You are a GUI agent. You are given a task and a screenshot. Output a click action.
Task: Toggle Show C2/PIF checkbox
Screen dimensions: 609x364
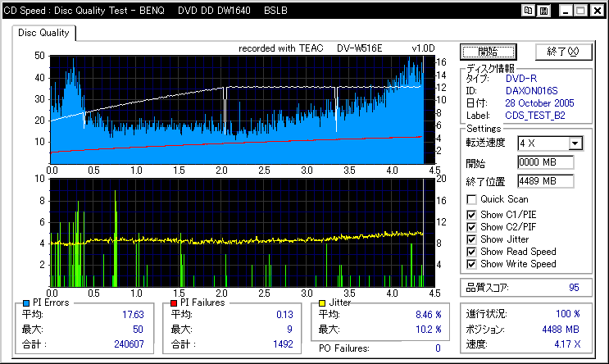click(x=471, y=227)
